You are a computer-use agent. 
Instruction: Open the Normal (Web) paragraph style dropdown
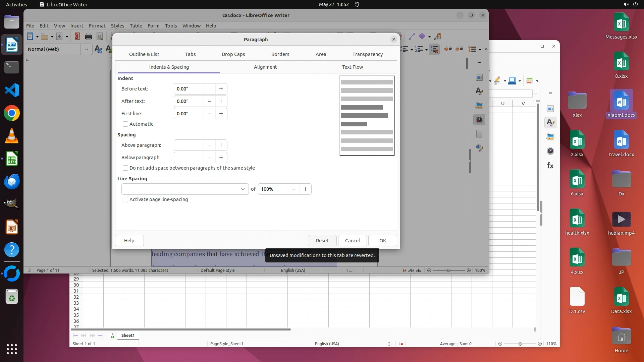[x=86, y=49]
